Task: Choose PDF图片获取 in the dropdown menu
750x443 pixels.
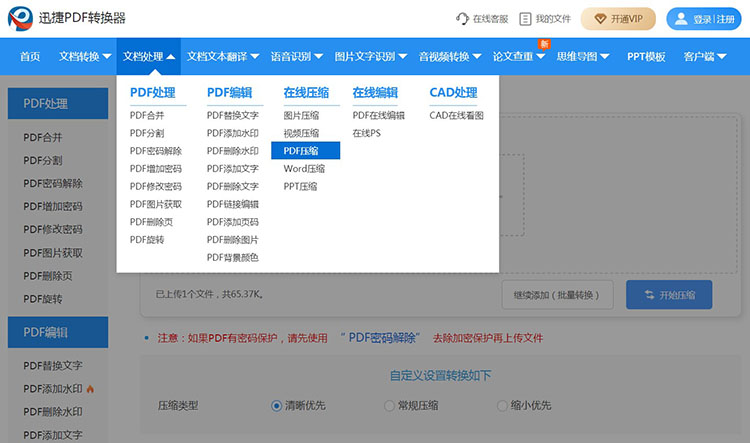Action: click(155, 204)
